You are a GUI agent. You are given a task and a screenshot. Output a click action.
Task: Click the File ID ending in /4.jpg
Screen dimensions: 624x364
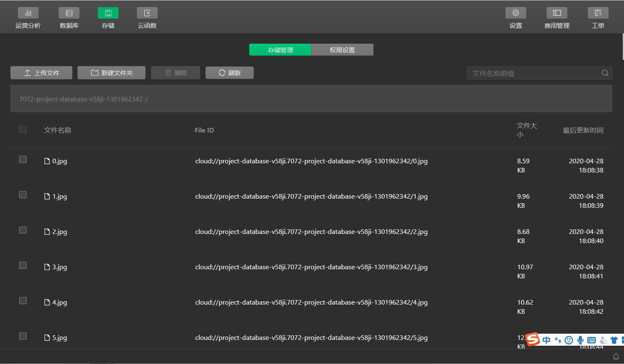(x=311, y=303)
